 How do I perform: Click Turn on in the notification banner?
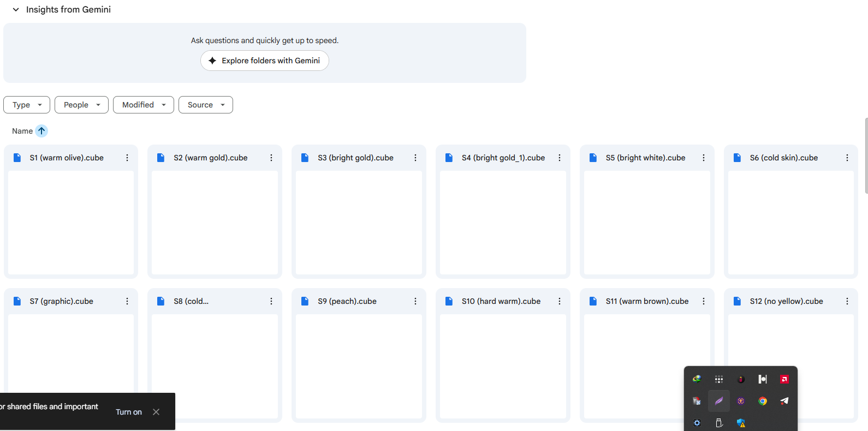tap(129, 412)
